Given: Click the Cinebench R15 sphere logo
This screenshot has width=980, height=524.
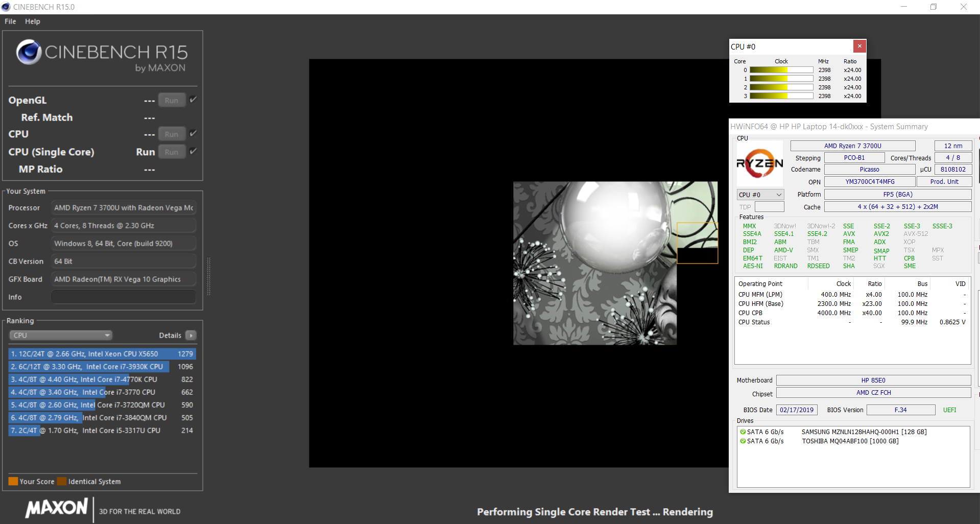Looking at the screenshot, I should [x=29, y=52].
